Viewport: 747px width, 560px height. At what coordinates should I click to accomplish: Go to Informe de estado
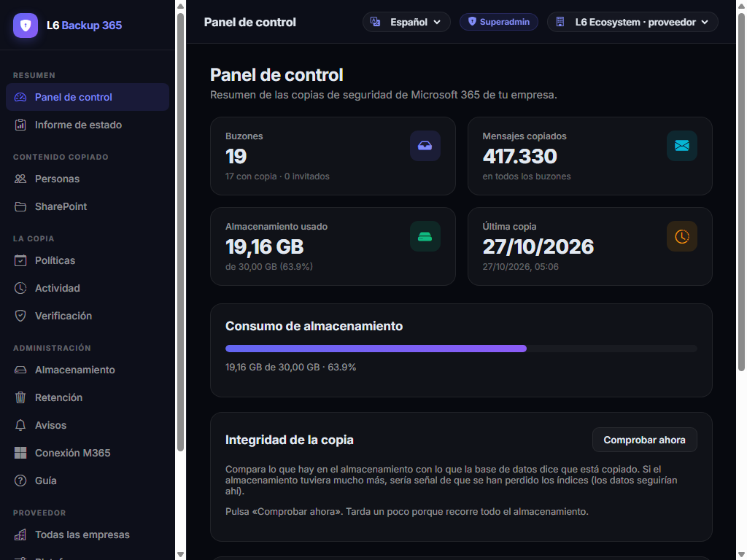[88, 125]
